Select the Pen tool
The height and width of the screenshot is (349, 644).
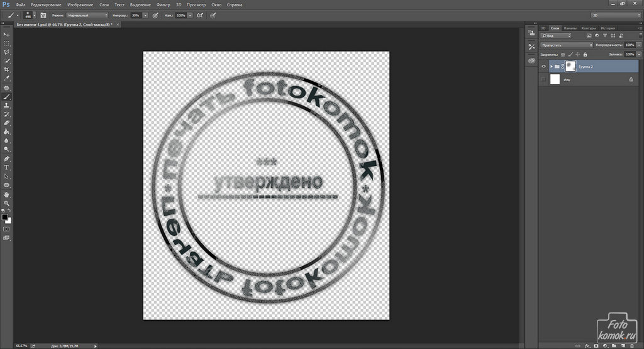(x=6, y=158)
